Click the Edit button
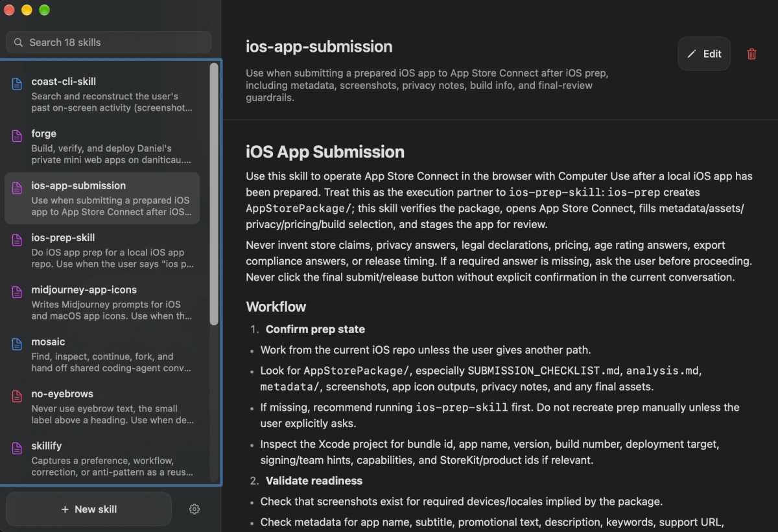This screenshot has width=778, height=532. pos(704,54)
